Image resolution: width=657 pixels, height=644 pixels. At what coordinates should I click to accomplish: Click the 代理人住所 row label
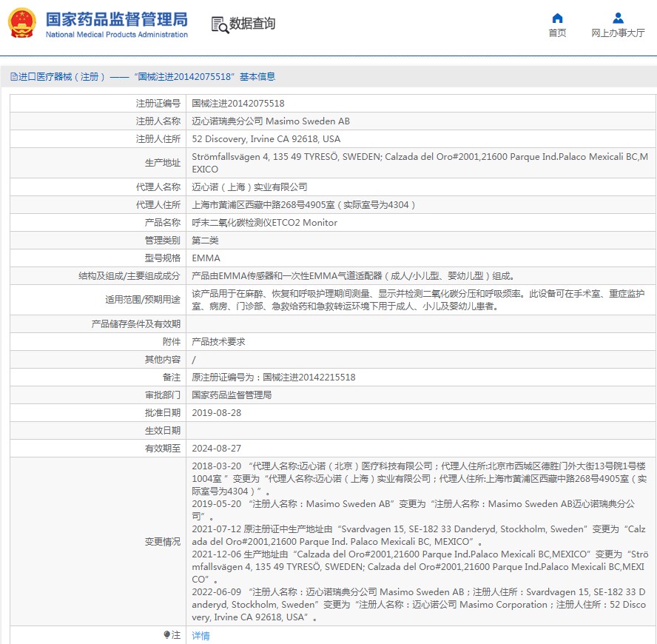(x=158, y=205)
